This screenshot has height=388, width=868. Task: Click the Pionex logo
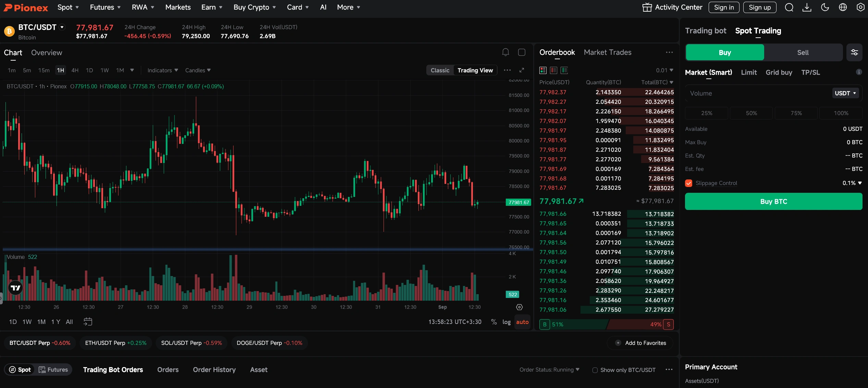(26, 8)
